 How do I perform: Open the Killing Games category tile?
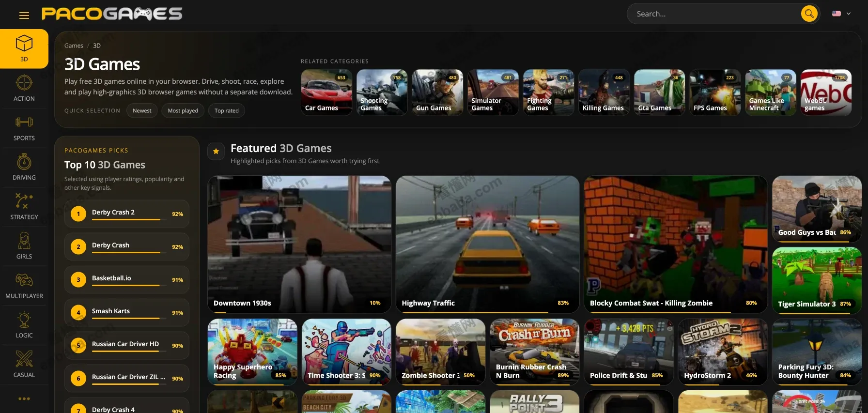pyautogui.click(x=604, y=92)
